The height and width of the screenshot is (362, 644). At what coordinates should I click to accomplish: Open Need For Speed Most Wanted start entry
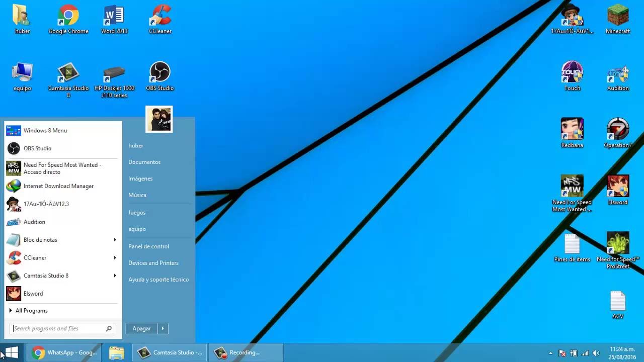(x=63, y=168)
